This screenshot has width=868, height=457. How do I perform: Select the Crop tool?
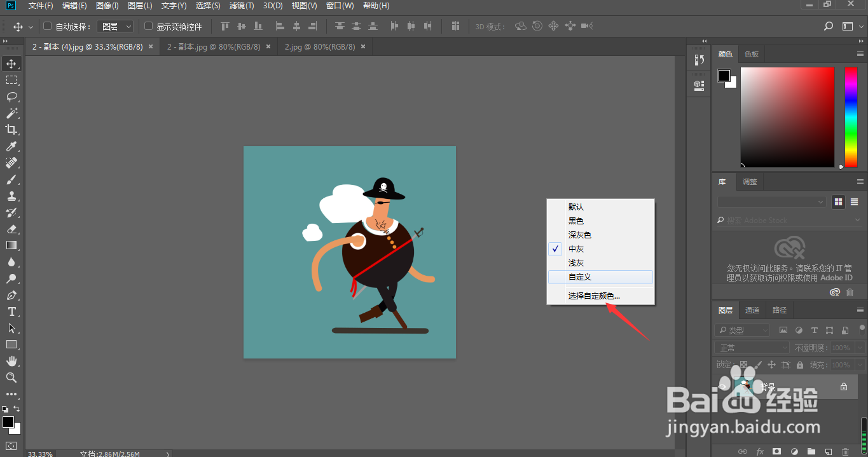tap(11, 130)
